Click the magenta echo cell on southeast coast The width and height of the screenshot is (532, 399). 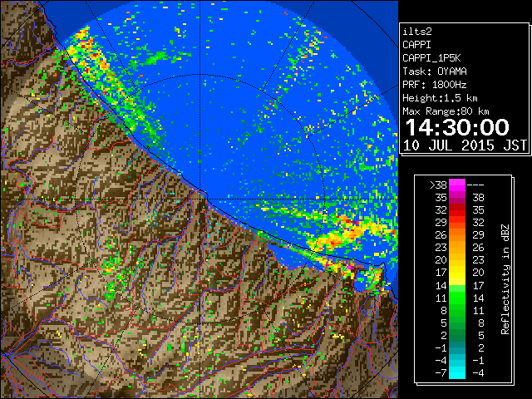pyautogui.click(x=351, y=268)
